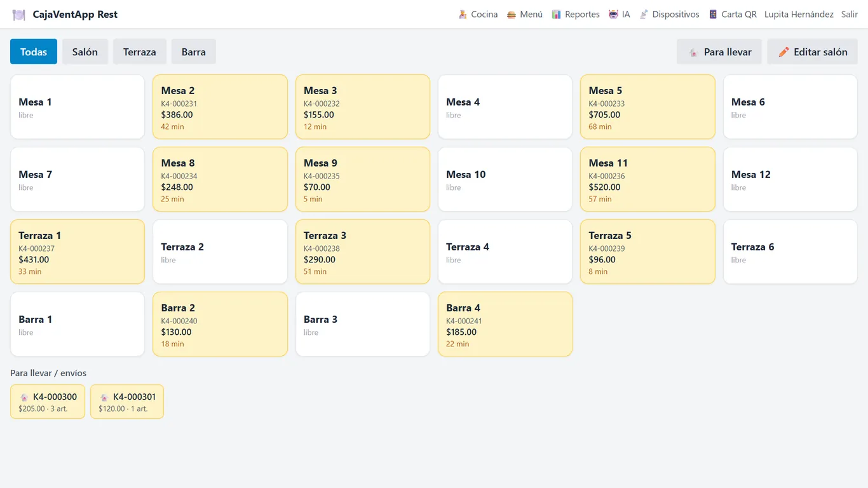
Task: Open Mesa 3 order K4-000232
Action: (x=363, y=107)
